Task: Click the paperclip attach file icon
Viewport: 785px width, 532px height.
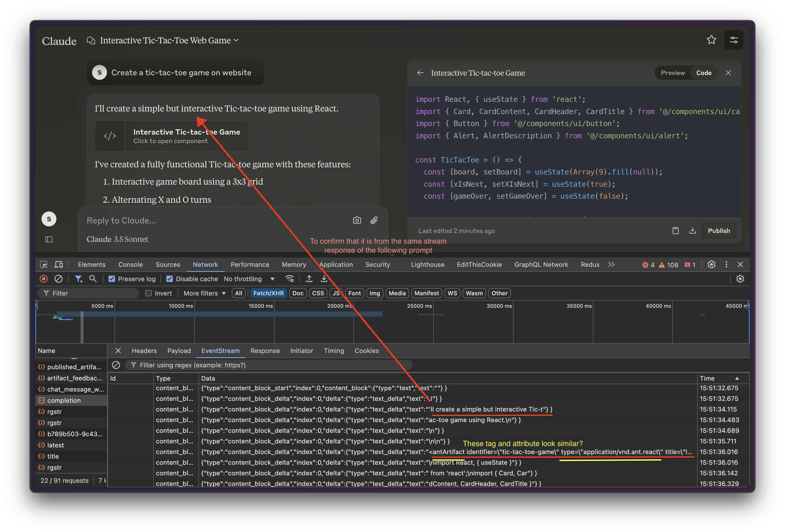Action: tap(374, 221)
